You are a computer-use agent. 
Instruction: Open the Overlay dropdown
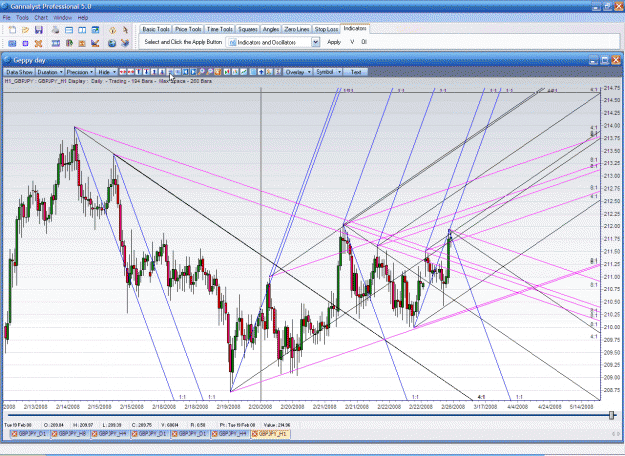tap(298, 72)
